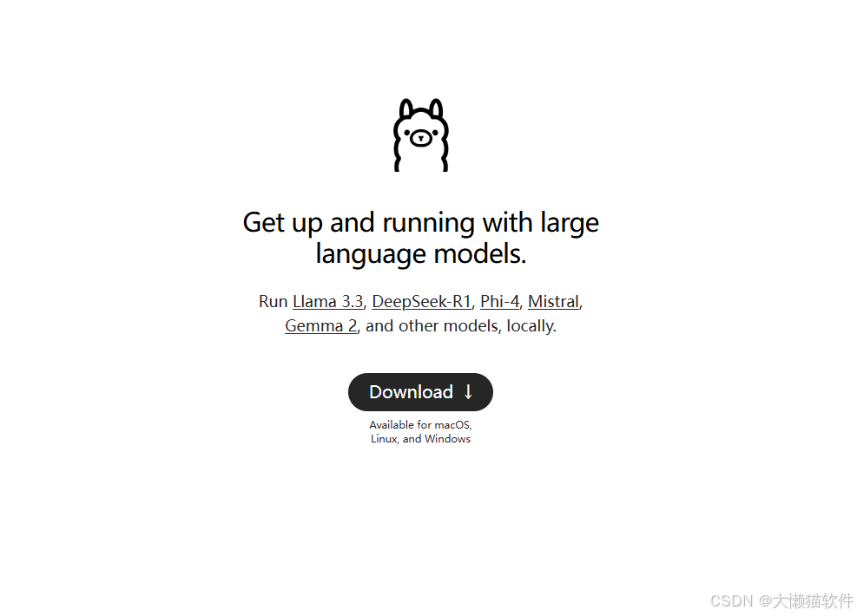This screenshot has height=616, width=857.
Task: Click the "Available for macOS" text
Action: pyautogui.click(x=420, y=425)
